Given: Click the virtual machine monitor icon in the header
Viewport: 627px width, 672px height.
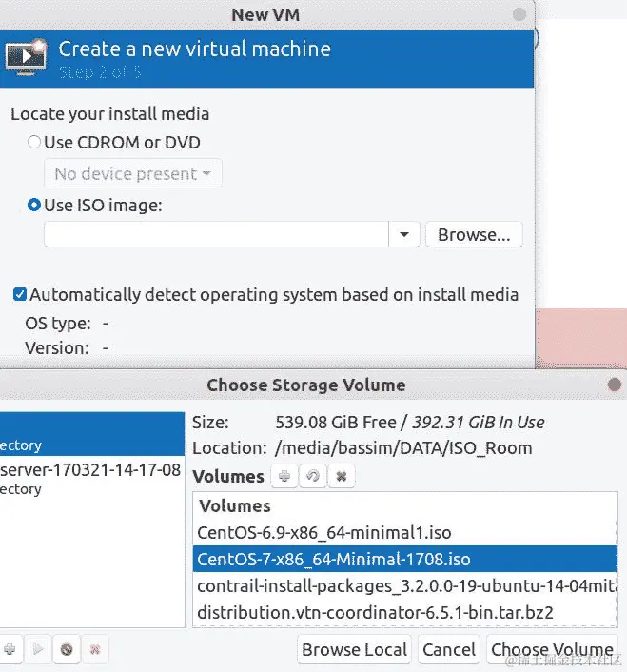Looking at the screenshot, I should 26,58.
